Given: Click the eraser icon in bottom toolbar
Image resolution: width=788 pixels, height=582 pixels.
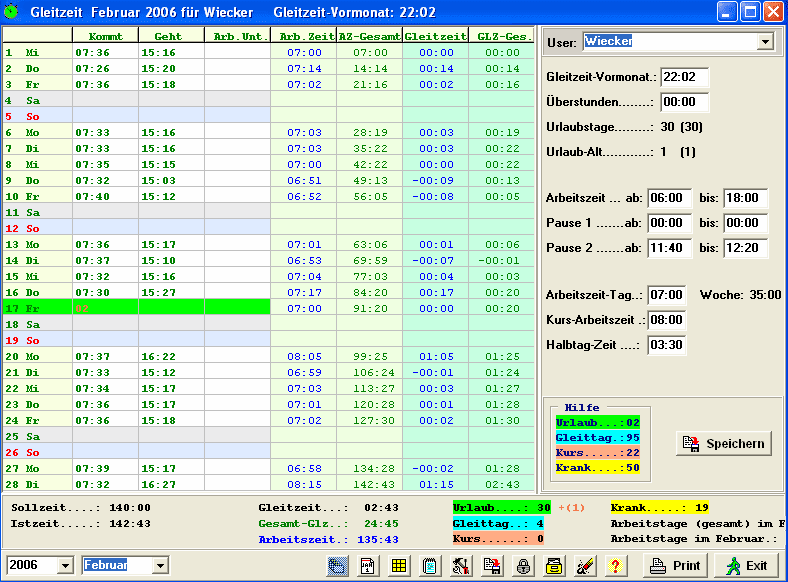Looking at the screenshot, I should 585,566.
